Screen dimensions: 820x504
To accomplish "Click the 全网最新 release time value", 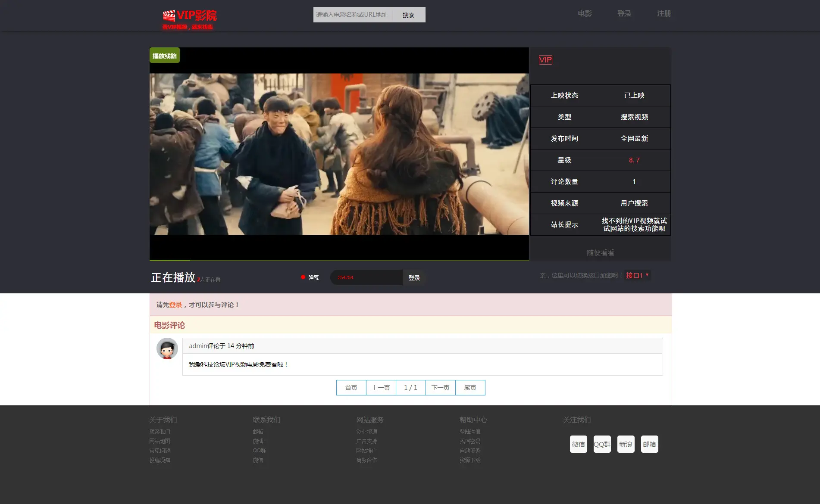I will click(x=634, y=139).
